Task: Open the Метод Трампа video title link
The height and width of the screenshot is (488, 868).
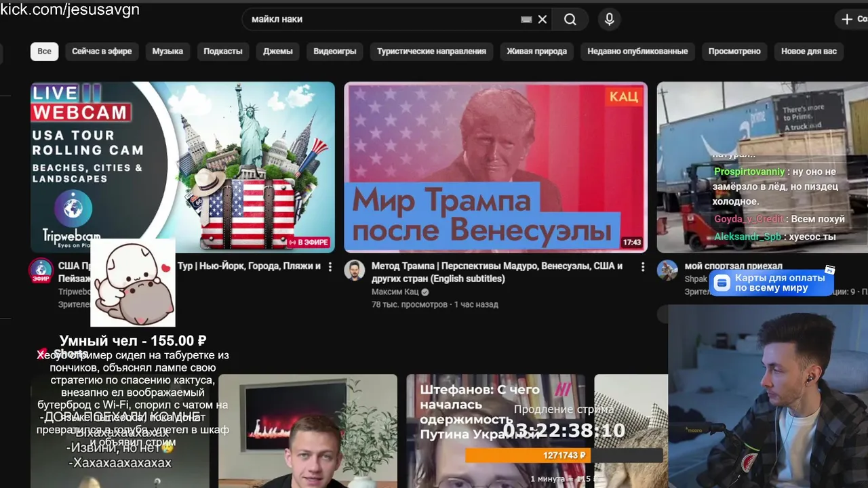Action: point(497,272)
